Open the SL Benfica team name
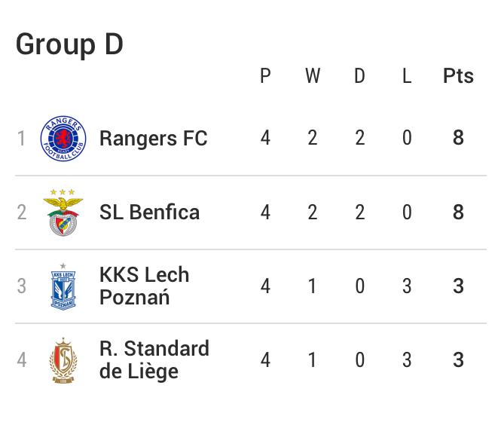 click(x=149, y=213)
